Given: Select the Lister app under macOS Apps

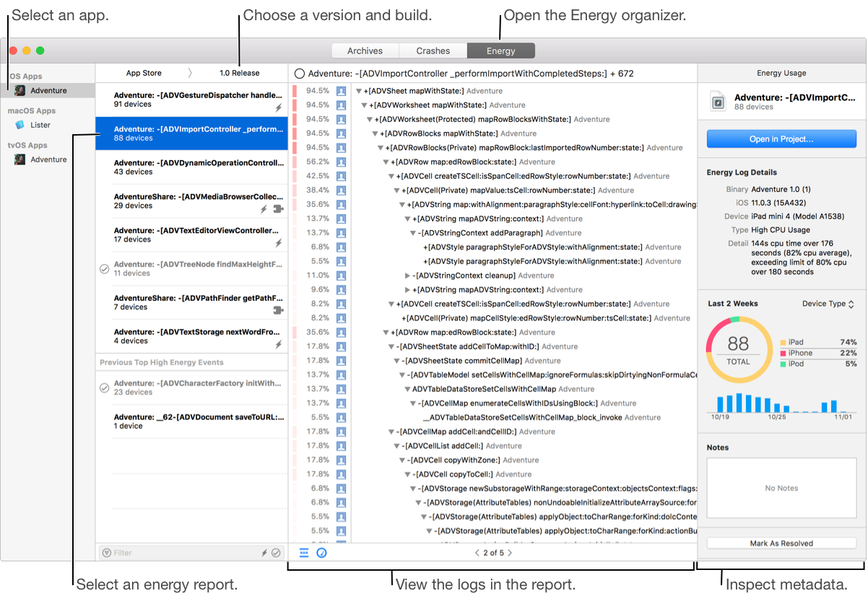Looking at the screenshot, I should pos(40,125).
